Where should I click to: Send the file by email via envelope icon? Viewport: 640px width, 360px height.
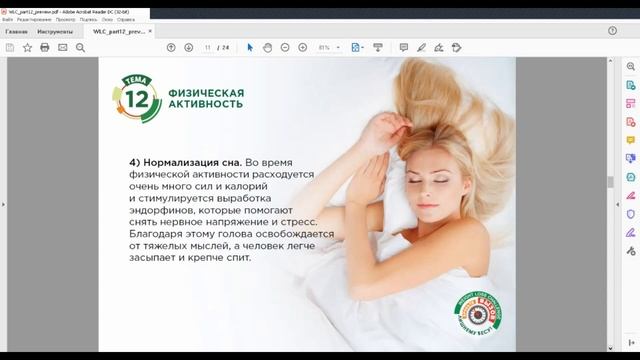[x=62, y=48]
